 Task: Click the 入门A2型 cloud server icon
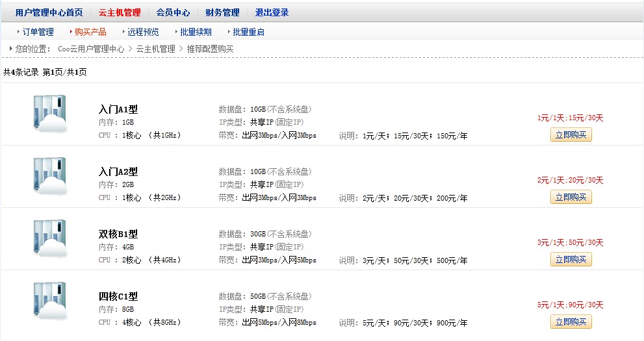[50, 176]
